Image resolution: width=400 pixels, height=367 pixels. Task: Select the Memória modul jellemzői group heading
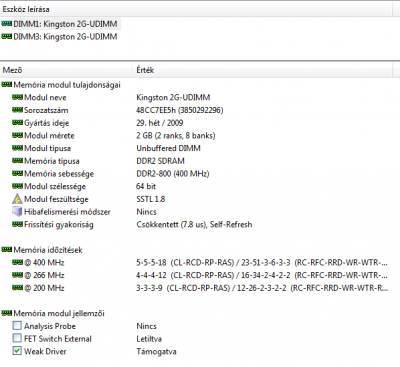coord(59,313)
